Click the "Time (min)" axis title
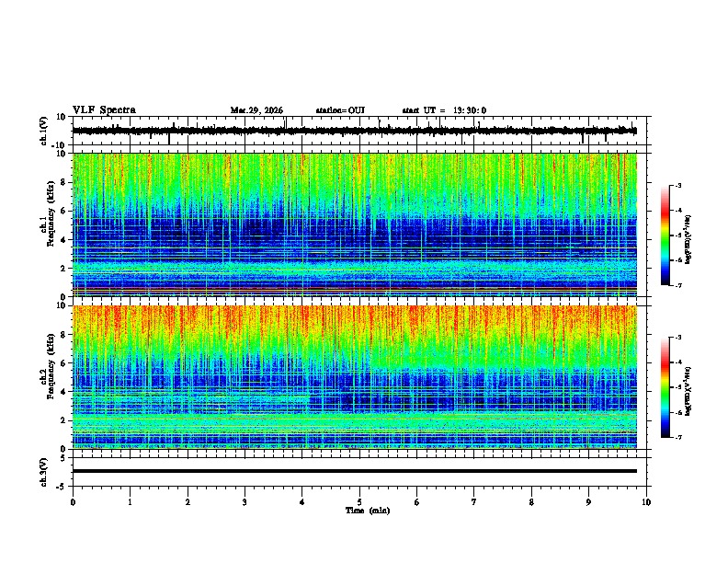 click(x=368, y=511)
